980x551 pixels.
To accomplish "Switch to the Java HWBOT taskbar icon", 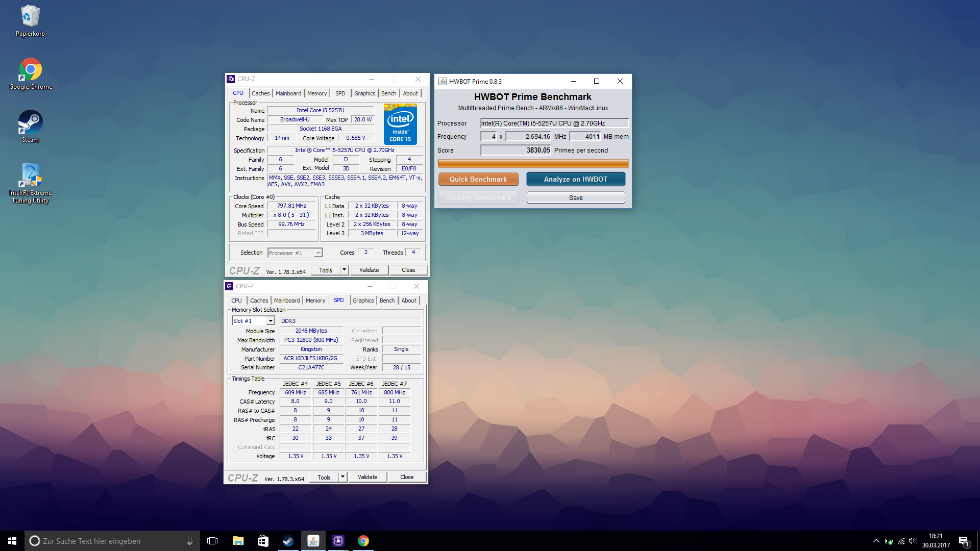I will point(313,541).
